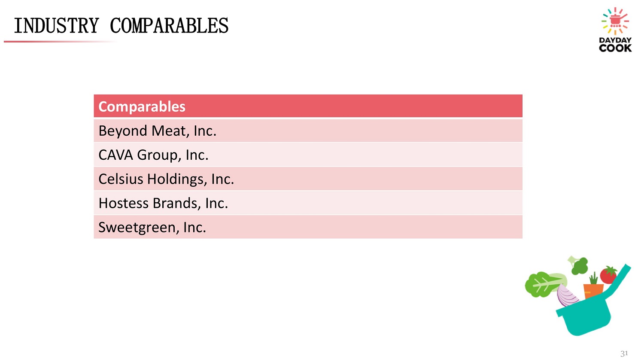Select the word INDUSTRY in the title

tap(56, 26)
